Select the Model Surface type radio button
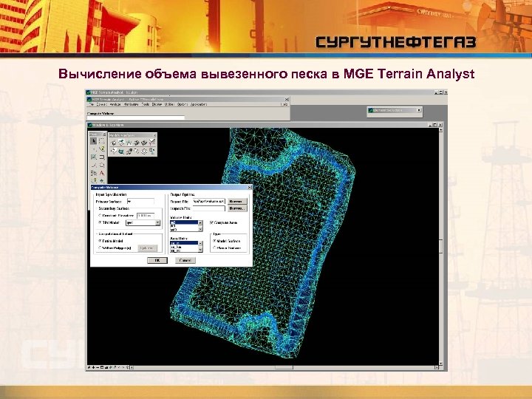Screen dimensions: 532x399 coord(214,241)
